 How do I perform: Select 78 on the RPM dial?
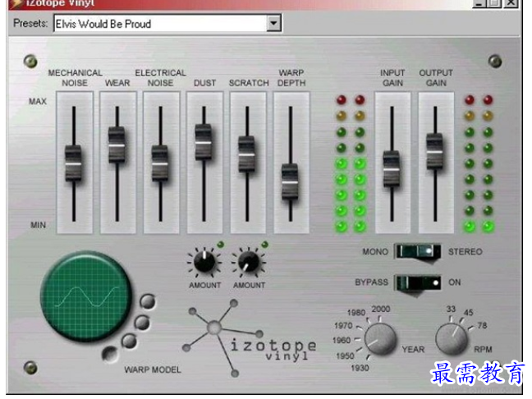(482, 326)
